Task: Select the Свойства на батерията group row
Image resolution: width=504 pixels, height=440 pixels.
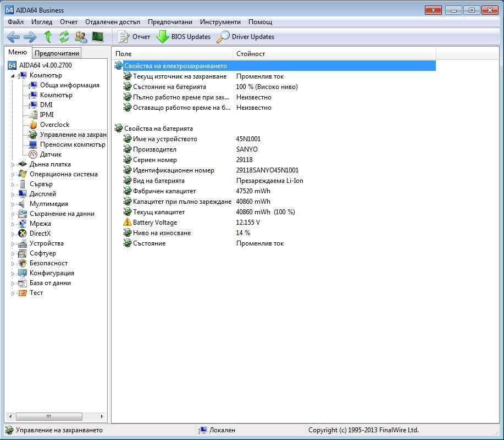Action: click(275, 129)
